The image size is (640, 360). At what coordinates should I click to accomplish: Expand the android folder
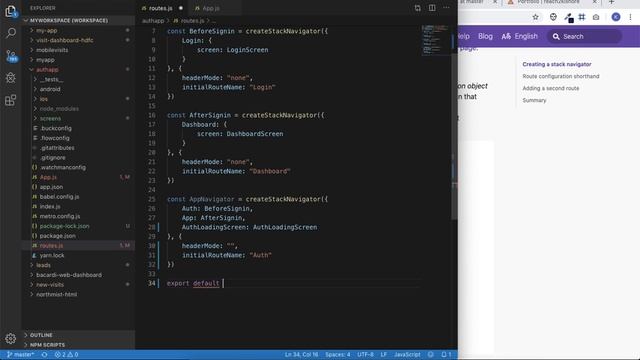tap(50, 89)
